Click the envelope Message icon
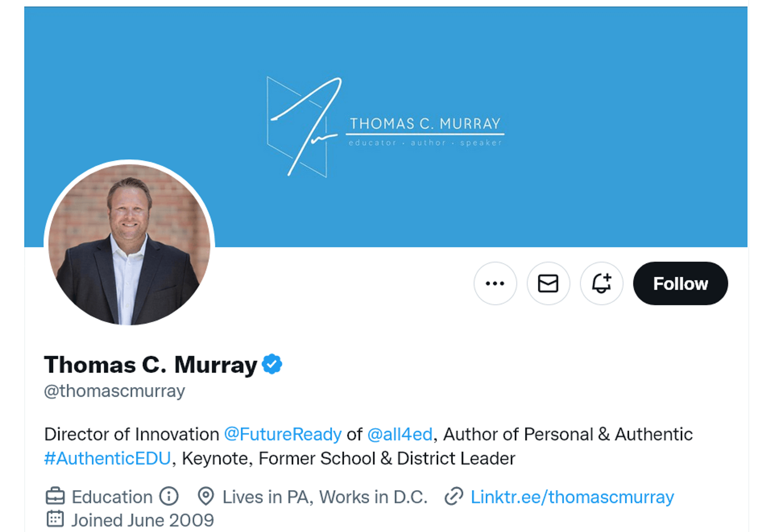The image size is (774, 532). click(x=548, y=283)
